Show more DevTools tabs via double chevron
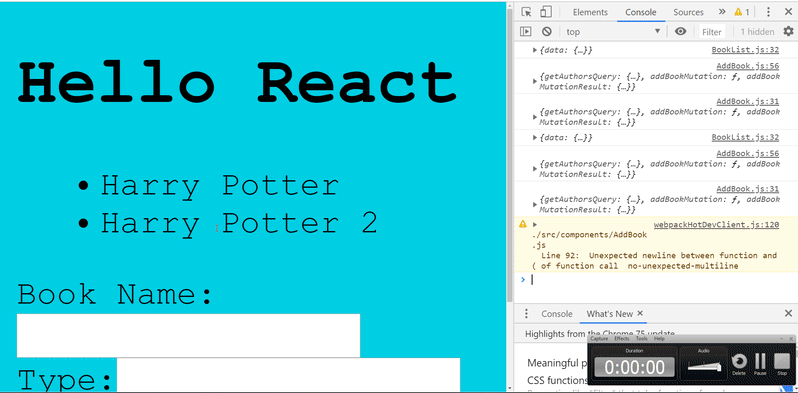The width and height of the screenshot is (798, 393). coord(722,12)
